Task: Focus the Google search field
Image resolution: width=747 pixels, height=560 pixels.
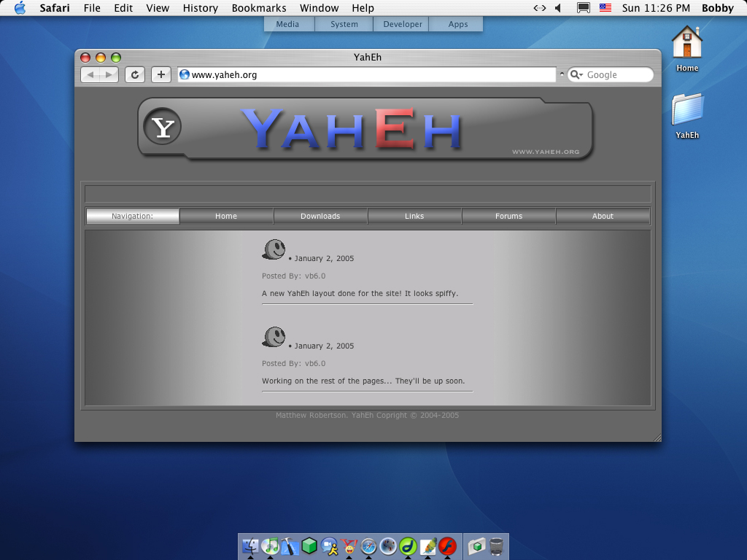Action: pyautogui.click(x=611, y=75)
